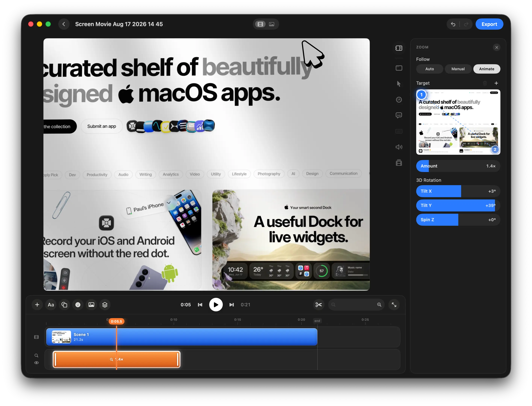
Task: Add a text overlay with Aa tool
Action: [51, 305]
